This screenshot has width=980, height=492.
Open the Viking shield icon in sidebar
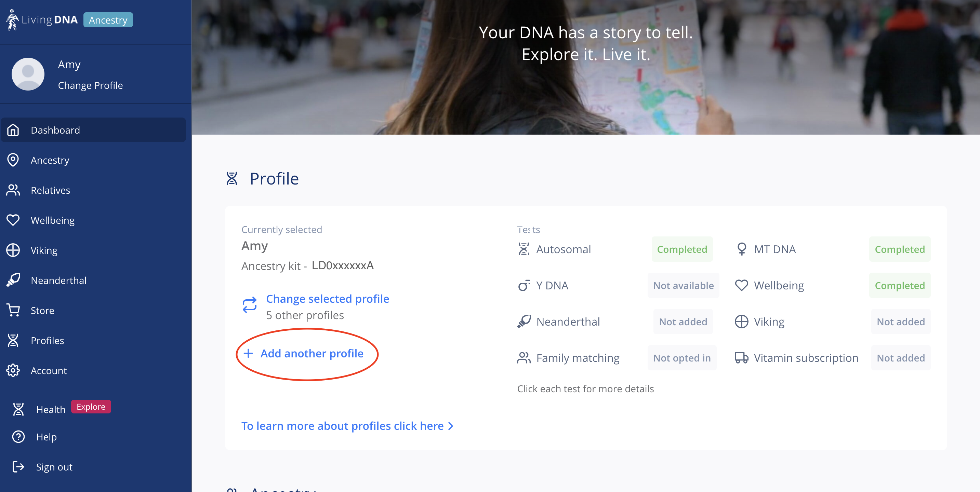point(13,250)
